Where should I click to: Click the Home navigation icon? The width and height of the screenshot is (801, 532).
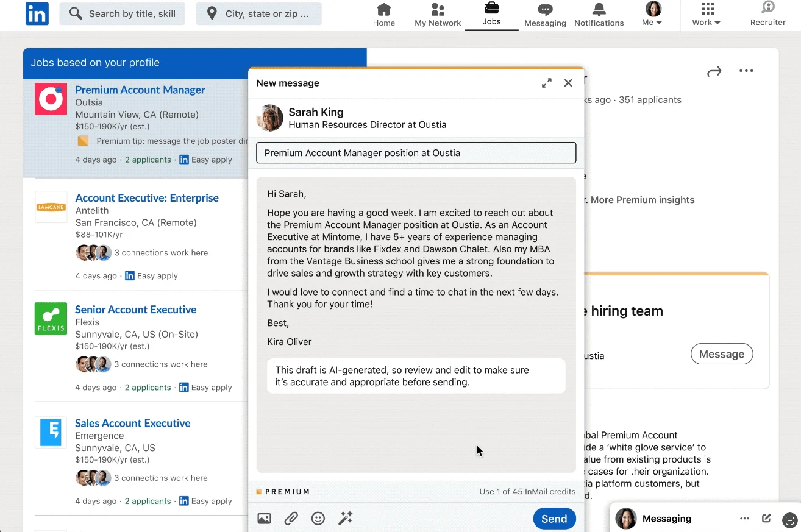[x=384, y=13]
